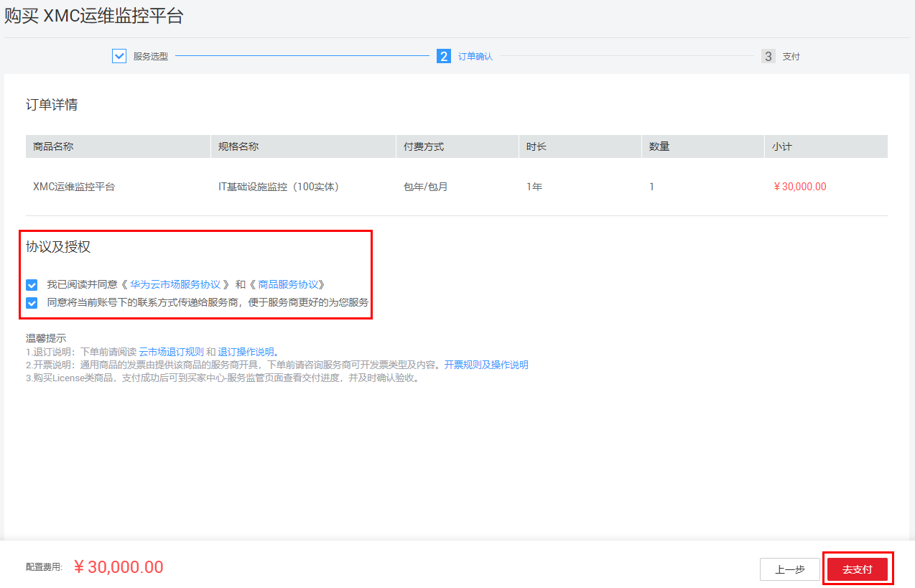Image resolution: width=915 pixels, height=588 pixels.
Task: Uncheck the 同意将当前账号下的联系方式 checkbox
Action: coord(32,303)
